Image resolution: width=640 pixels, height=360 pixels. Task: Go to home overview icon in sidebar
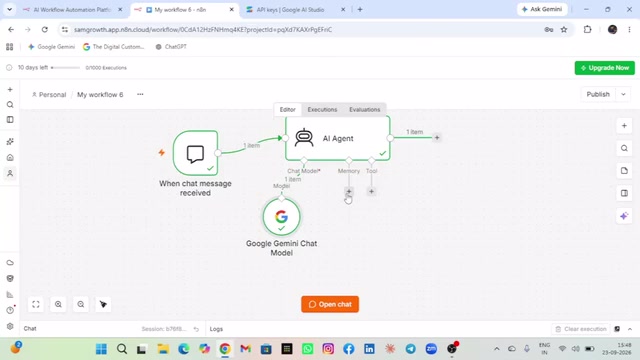10,158
